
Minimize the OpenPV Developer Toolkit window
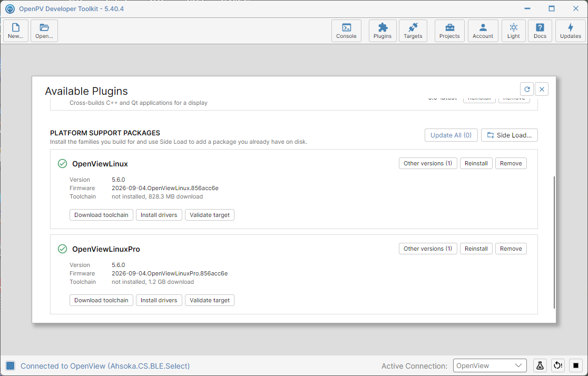(x=527, y=8)
